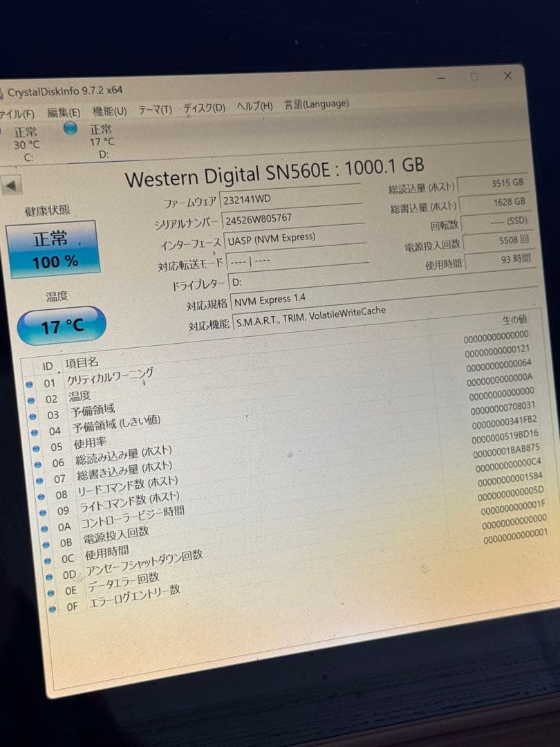Open the ディスク(D) disk menu
Screen dimensions: 560x747
coord(205,106)
